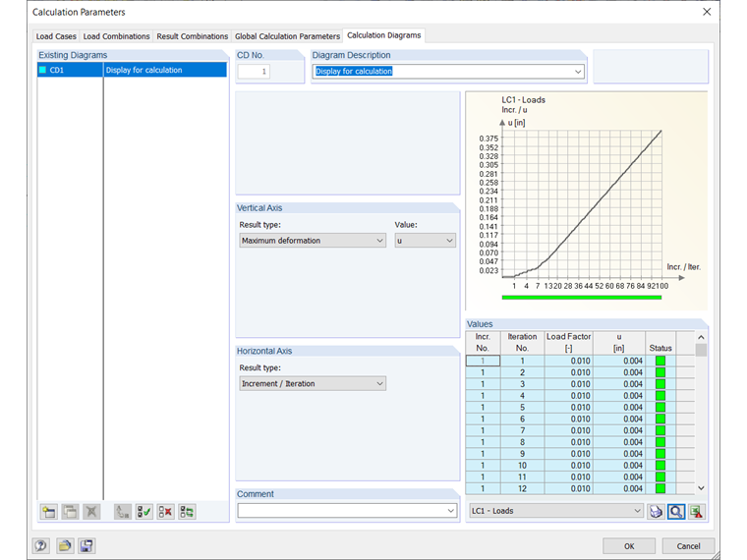The width and height of the screenshot is (747, 560).
Task: Click the magnifier icon beside LC1 - Loads
Action: pos(676,512)
